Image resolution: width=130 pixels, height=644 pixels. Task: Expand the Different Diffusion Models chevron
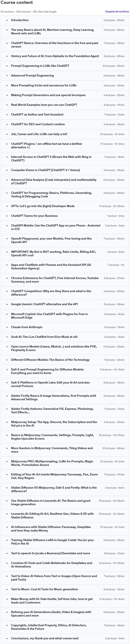tap(7, 360)
